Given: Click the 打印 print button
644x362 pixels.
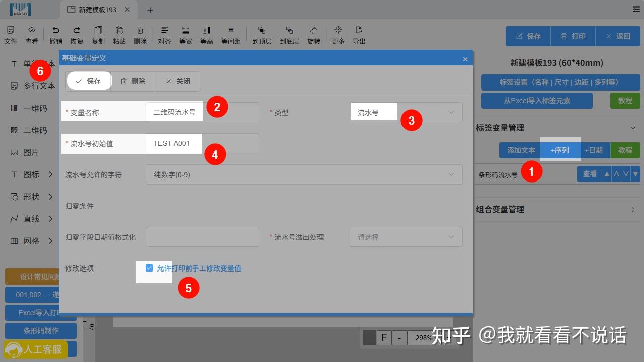Looking at the screenshot, I should click(573, 36).
